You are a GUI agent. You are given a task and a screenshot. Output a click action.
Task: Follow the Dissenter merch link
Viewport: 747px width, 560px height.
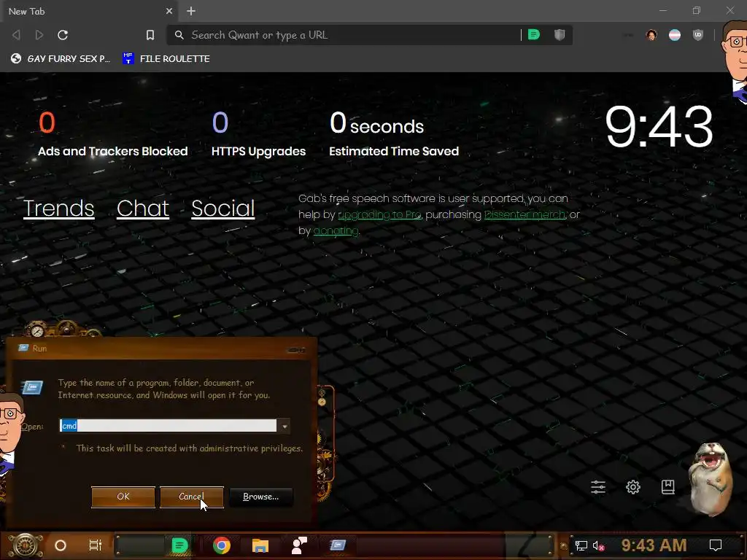pyautogui.click(x=525, y=215)
